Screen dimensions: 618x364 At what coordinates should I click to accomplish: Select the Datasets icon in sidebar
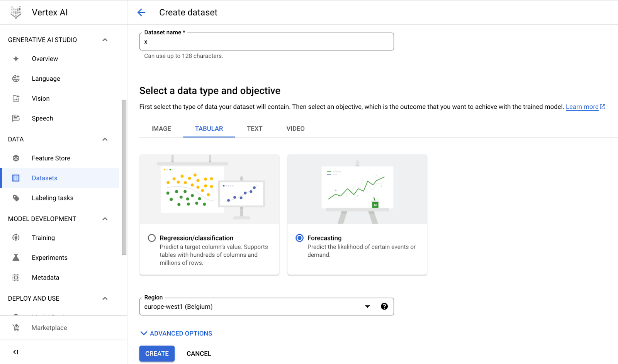tap(16, 178)
